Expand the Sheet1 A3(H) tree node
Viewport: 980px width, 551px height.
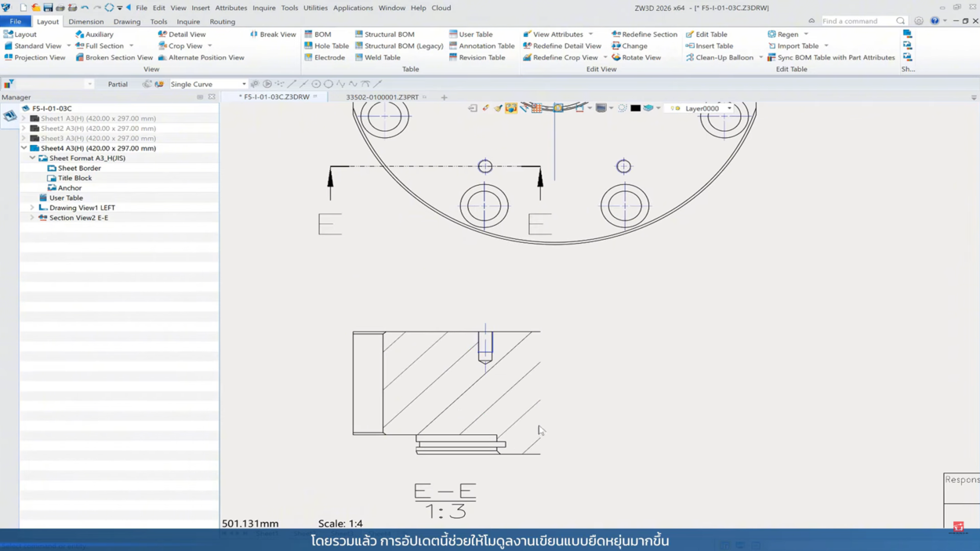(x=24, y=118)
